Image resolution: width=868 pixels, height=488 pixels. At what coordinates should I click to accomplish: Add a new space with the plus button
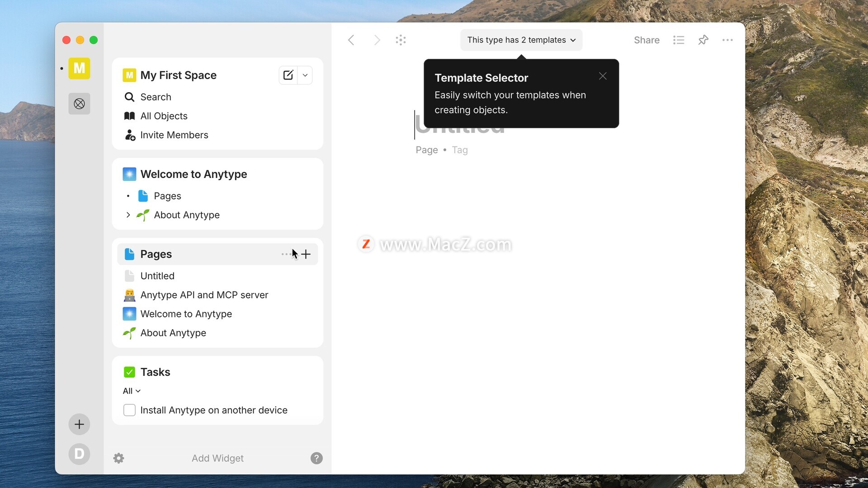click(x=79, y=424)
